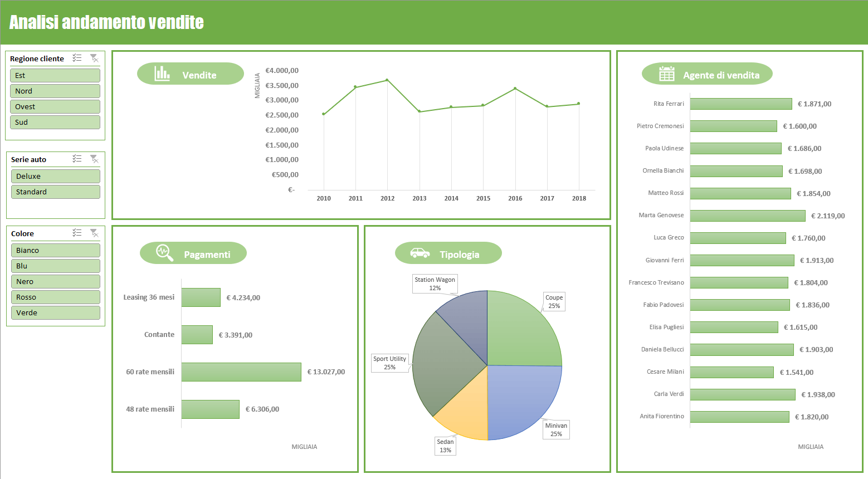The height and width of the screenshot is (479, 868).
Task: Select the Contante payment bar
Action: (197, 335)
